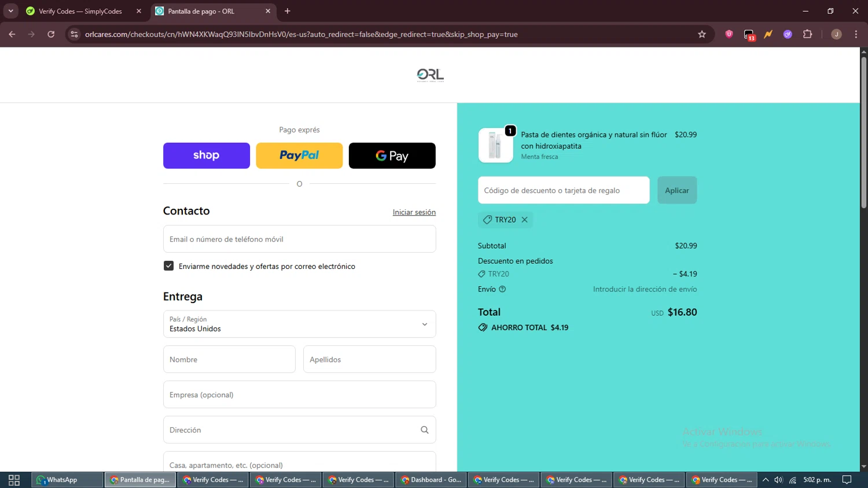Click the Envío help question icon
Screen dimensions: 868x488
pyautogui.click(x=502, y=289)
